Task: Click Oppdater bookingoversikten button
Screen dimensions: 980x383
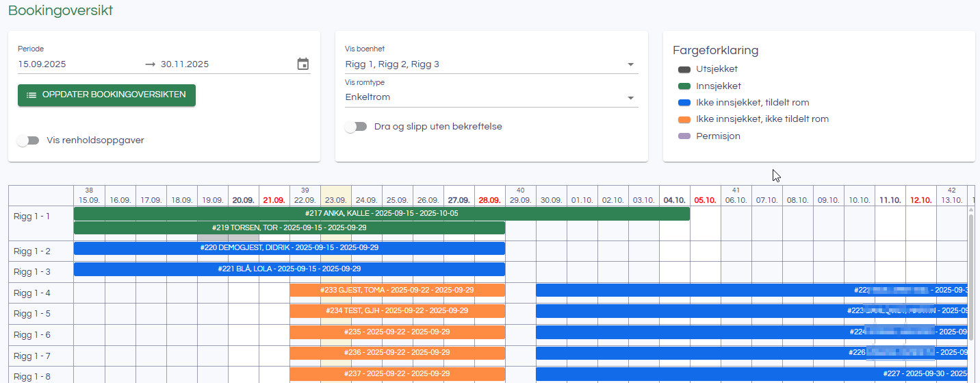Action: [x=107, y=95]
